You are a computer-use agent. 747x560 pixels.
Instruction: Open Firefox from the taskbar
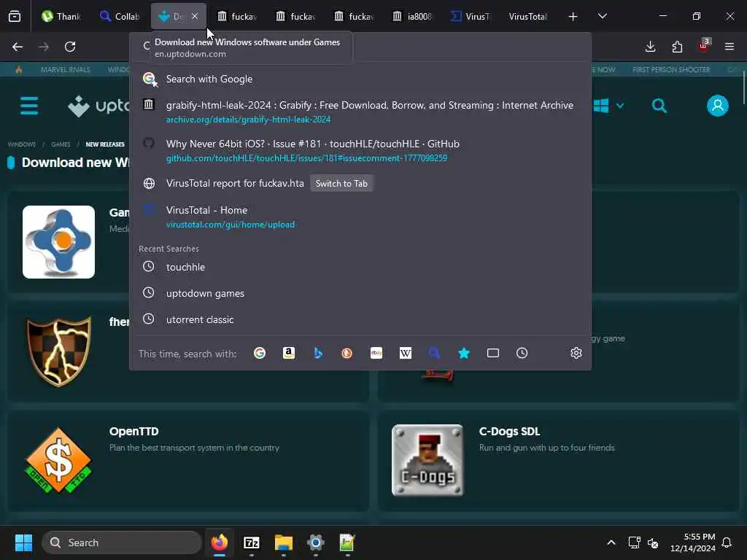(x=220, y=542)
